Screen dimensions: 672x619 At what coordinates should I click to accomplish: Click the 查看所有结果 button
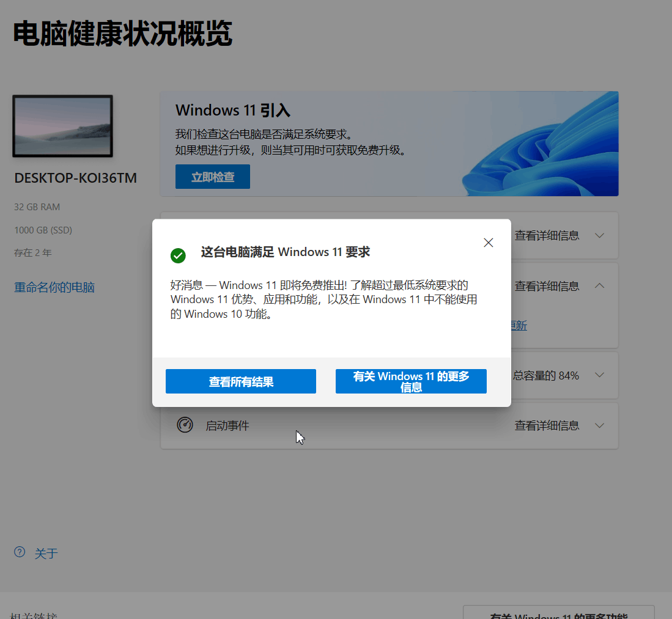coord(241,381)
